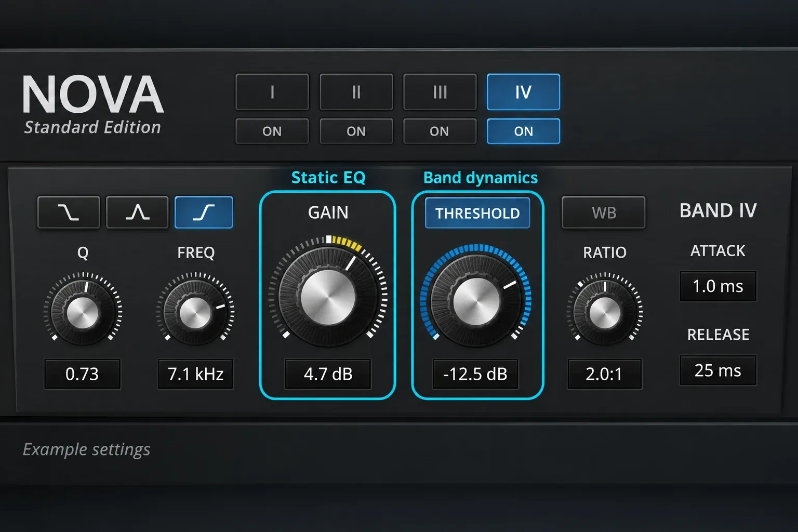Click the threshold value field -12.5 dB
Viewport: 798px width, 532px height.
tap(475, 374)
